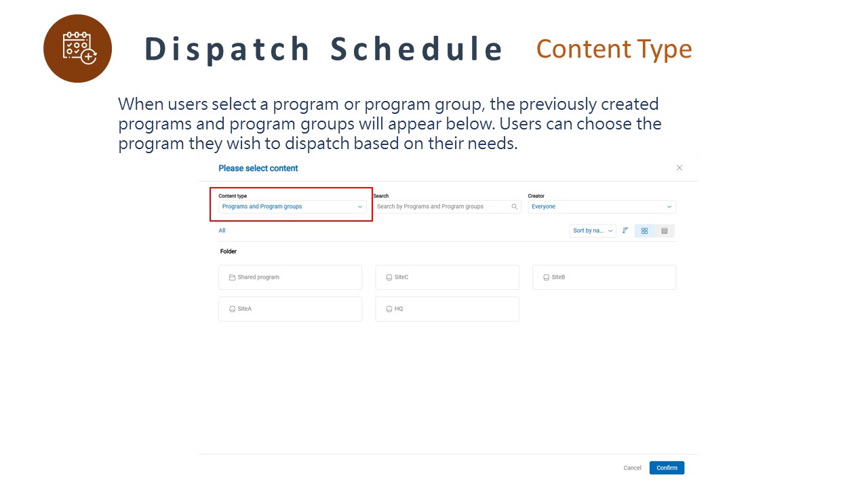Click the SiteC site icon

coord(389,277)
